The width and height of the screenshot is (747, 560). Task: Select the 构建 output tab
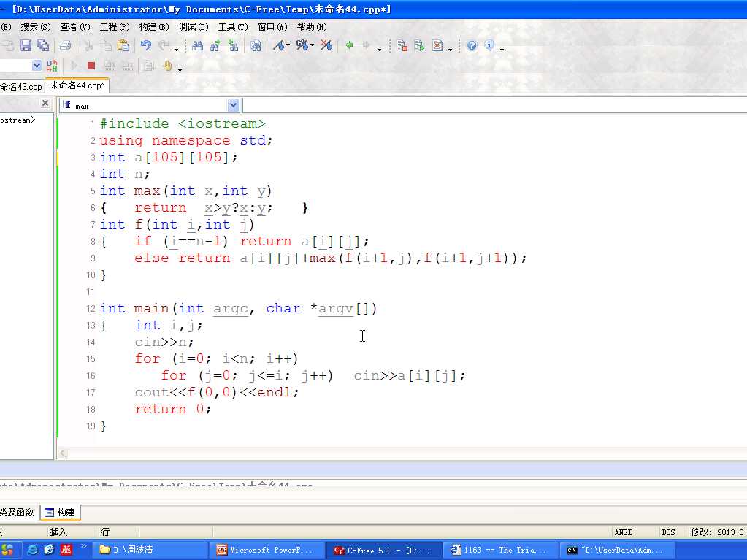click(x=60, y=513)
